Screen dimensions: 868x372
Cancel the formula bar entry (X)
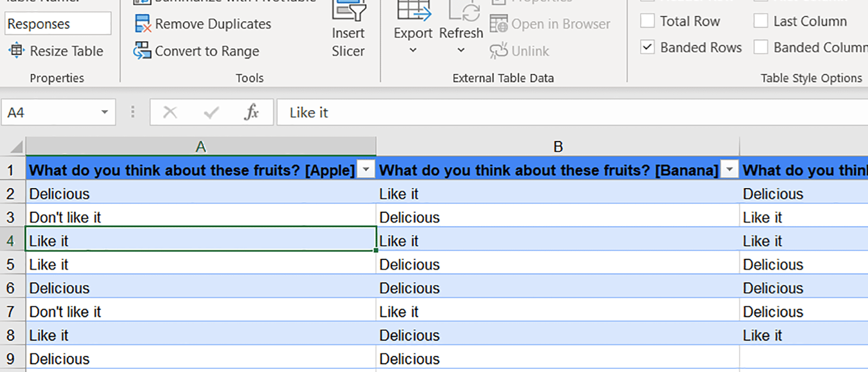[170, 112]
